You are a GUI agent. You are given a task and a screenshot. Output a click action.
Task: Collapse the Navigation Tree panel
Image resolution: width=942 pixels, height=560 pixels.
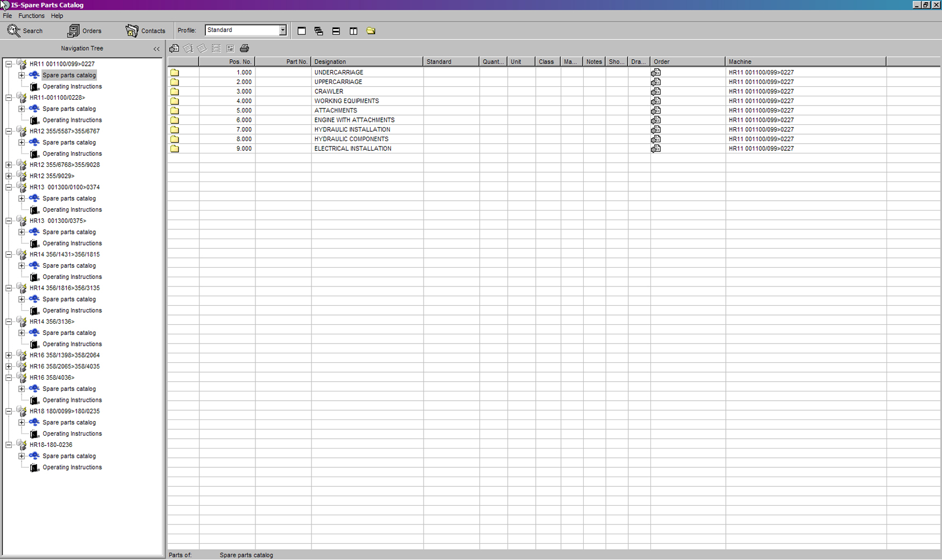pos(156,48)
